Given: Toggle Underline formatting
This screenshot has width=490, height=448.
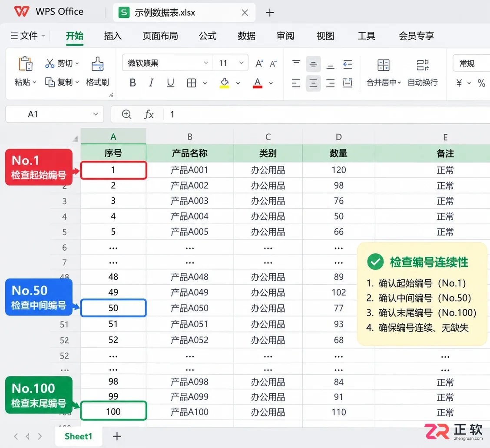Looking at the screenshot, I should [x=171, y=83].
